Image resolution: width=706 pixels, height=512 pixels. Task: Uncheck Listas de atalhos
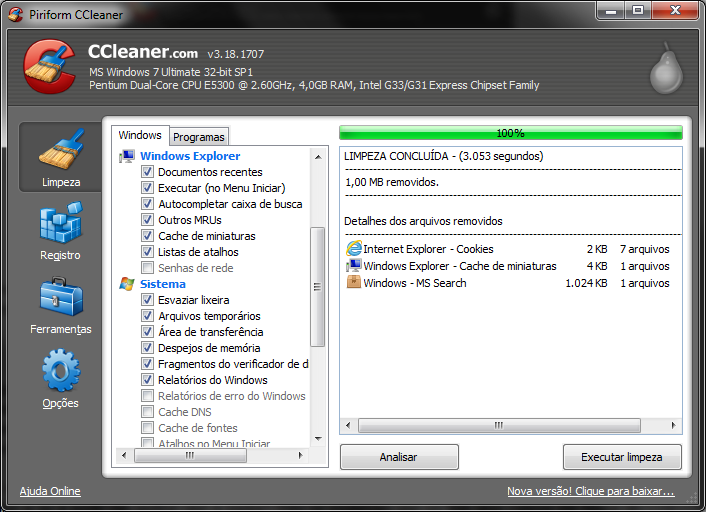147,252
